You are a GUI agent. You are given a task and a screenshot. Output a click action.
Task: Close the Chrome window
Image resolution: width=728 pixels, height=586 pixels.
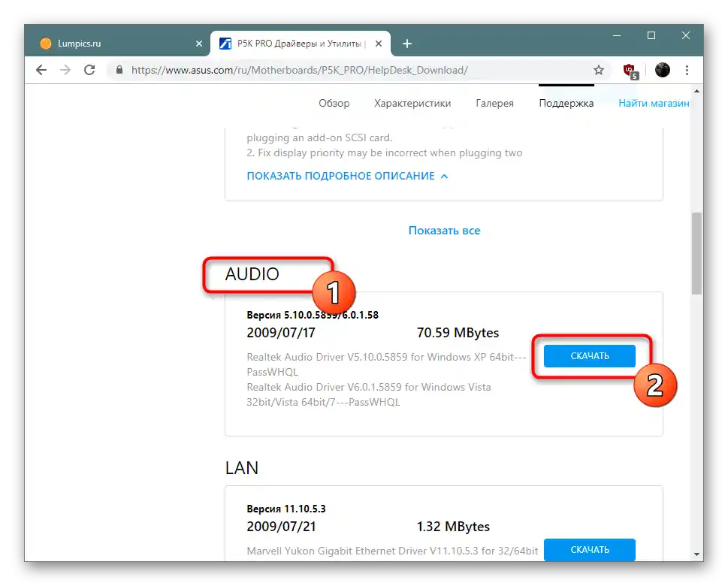685,36
